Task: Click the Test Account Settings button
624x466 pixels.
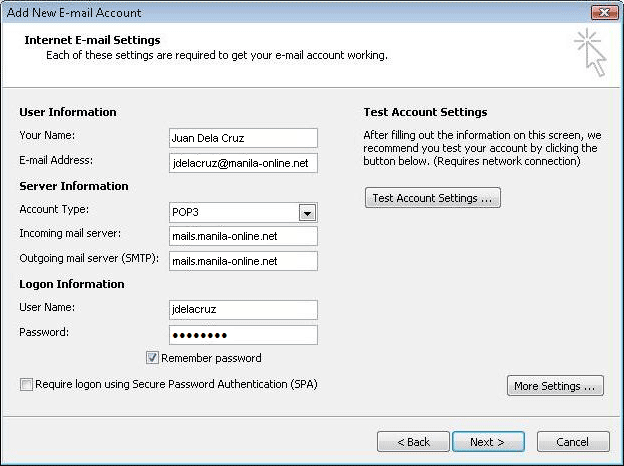Action: click(x=433, y=198)
